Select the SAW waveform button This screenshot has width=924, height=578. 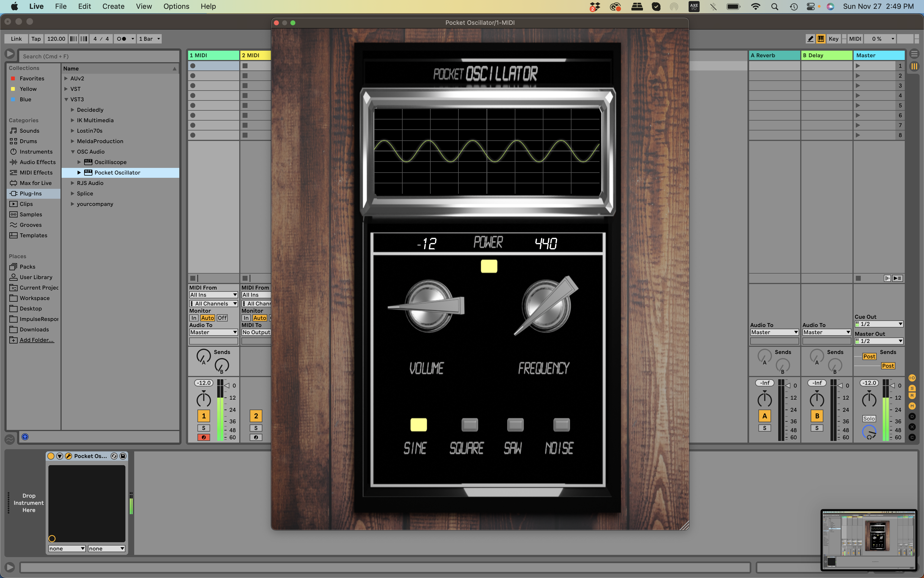click(x=515, y=425)
